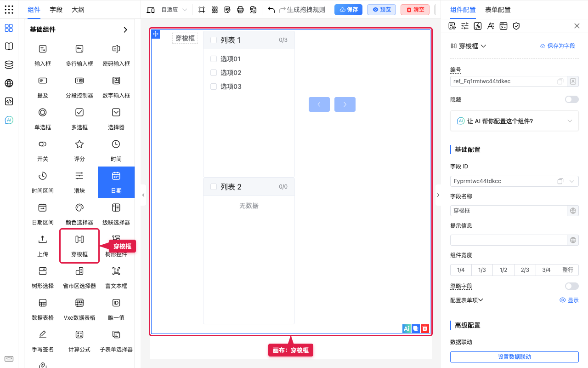Set component width to 1/2
Viewport: 588px width, 368px height.
click(x=503, y=270)
